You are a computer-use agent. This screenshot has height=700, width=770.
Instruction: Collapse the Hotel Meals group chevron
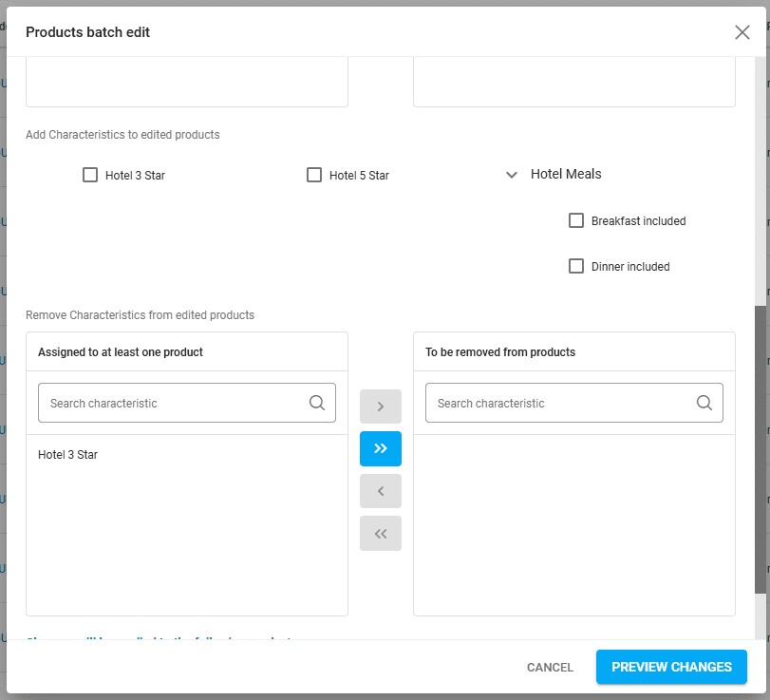coord(512,175)
